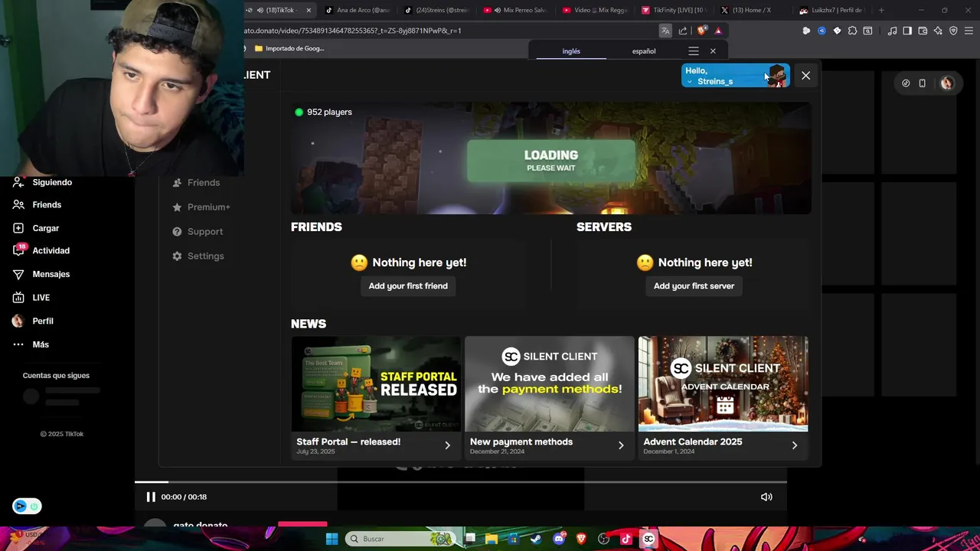Viewport: 980px width, 551px height.
Task: Open the translate popup hamburger menu
Action: (694, 51)
